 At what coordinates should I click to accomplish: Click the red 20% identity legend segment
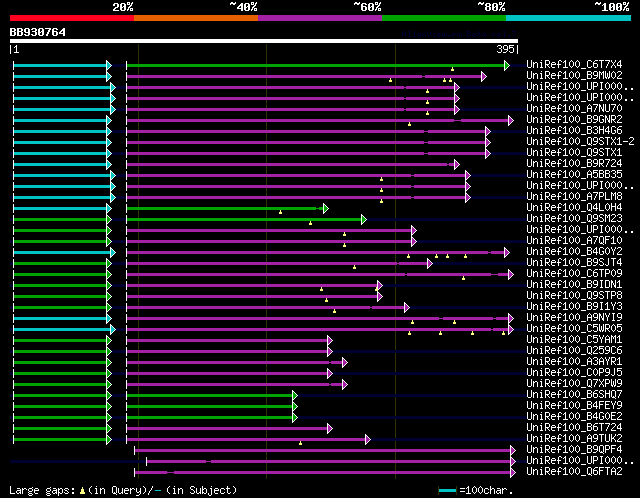(72, 18)
